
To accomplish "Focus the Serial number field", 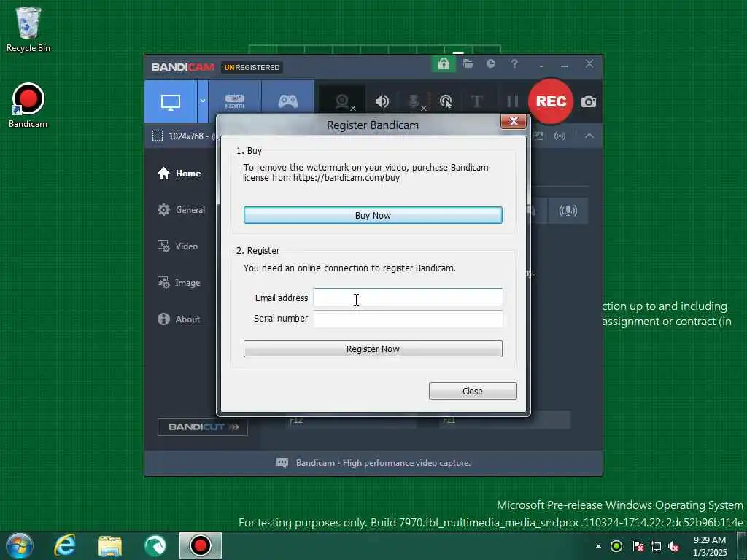I will (408, 319).
